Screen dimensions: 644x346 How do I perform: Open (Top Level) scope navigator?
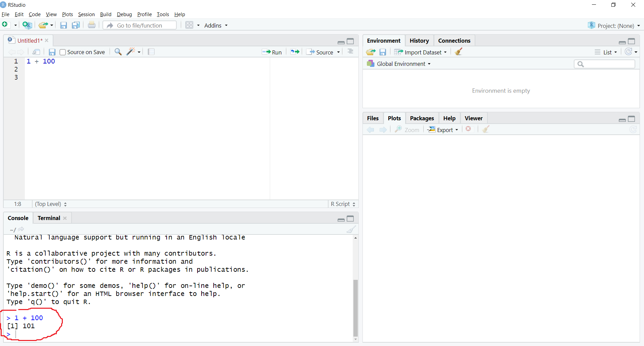(51, 204)
